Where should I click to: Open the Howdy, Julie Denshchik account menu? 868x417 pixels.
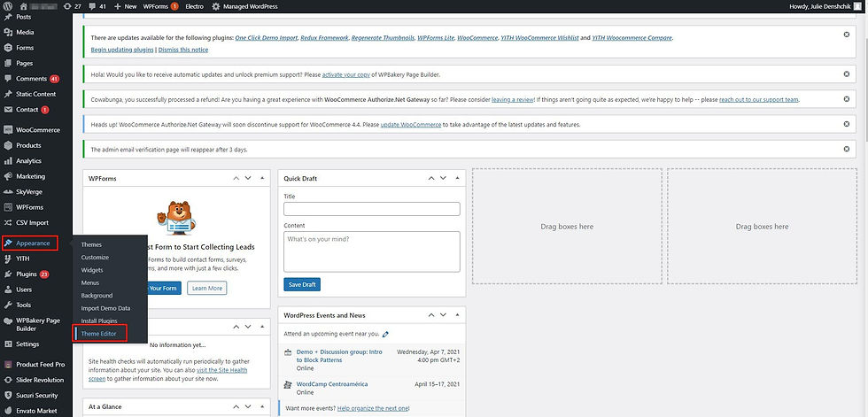click(827, 6)
